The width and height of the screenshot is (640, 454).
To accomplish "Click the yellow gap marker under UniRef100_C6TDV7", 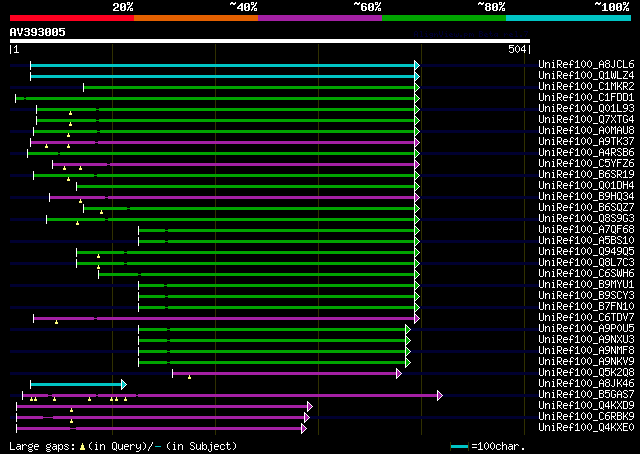I will pos(56,323).
